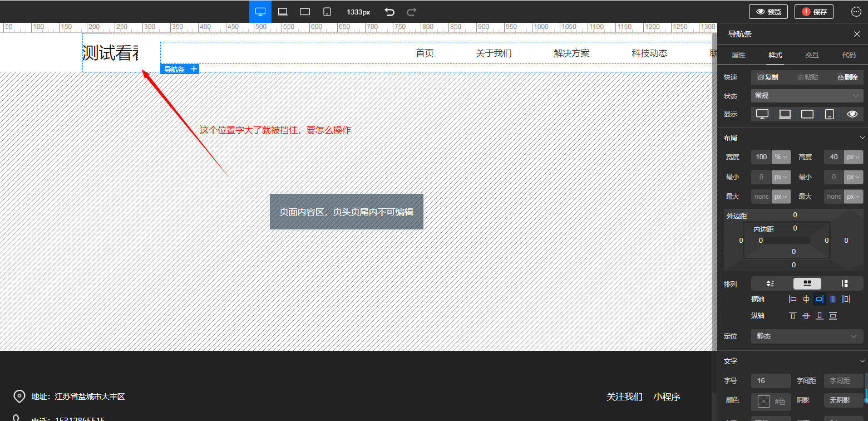Image resolution: width=868 pixels, height=421 pixels.
Task: Click the 字号 font size field
Action: (771, 381)
